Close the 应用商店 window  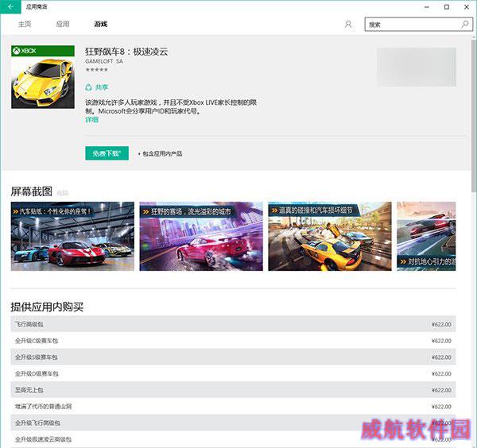coord(467,6)
